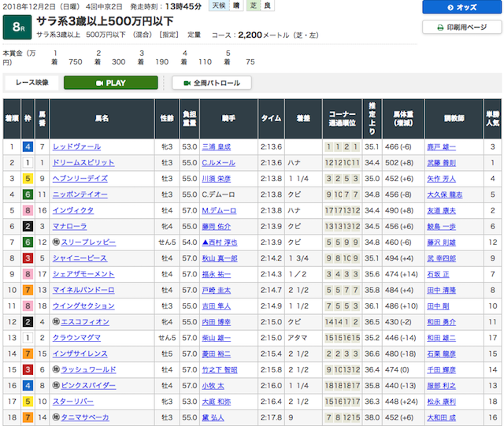504x426 pixels.
Task: Open horse マナローラ link
Action: tap(70, 226)
